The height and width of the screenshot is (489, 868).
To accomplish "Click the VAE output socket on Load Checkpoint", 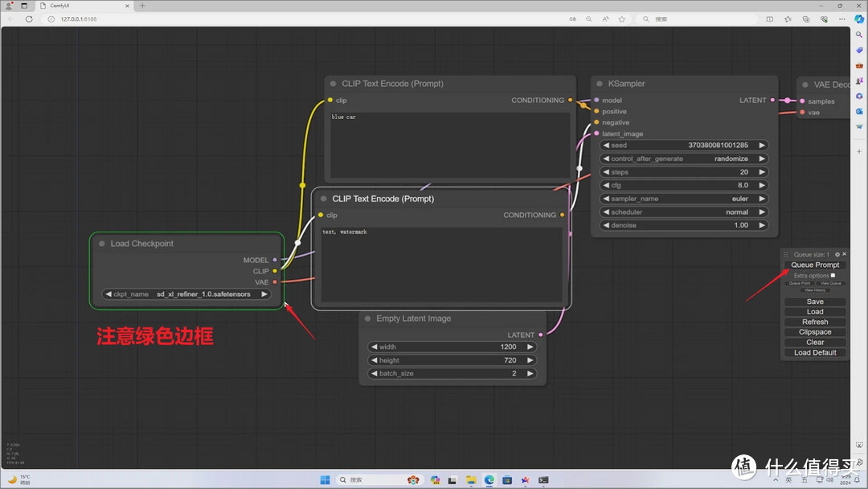I will tap(275, 281).
